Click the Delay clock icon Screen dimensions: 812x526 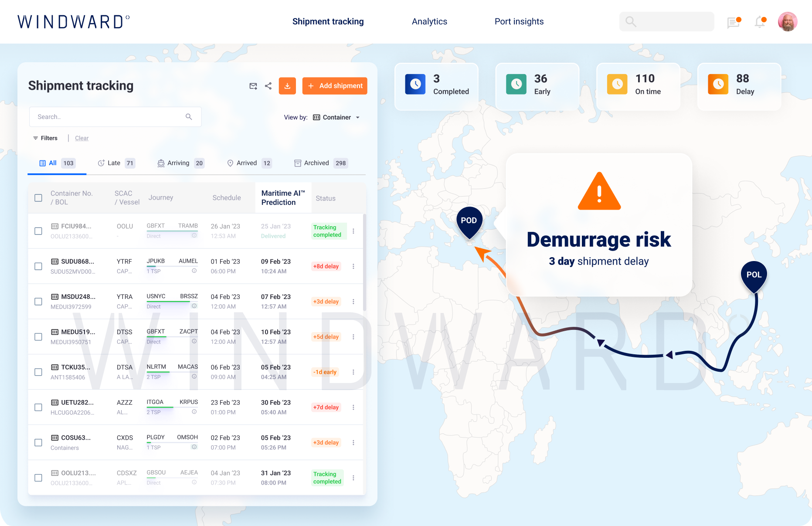pos(718,84)
